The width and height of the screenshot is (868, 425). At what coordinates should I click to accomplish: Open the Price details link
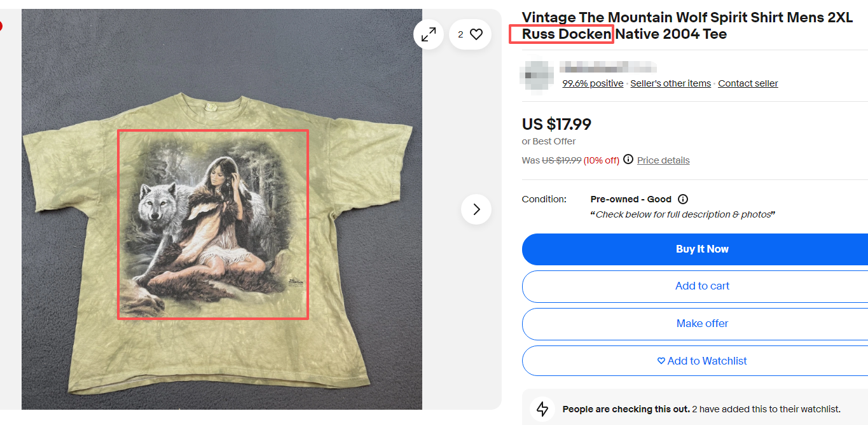(x=663, y=160)
